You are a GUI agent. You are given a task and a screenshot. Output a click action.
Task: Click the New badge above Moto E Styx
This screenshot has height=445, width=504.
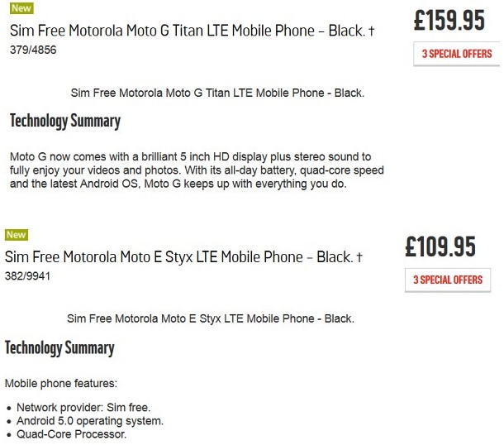pyautogui.click(x=17, y=235)
